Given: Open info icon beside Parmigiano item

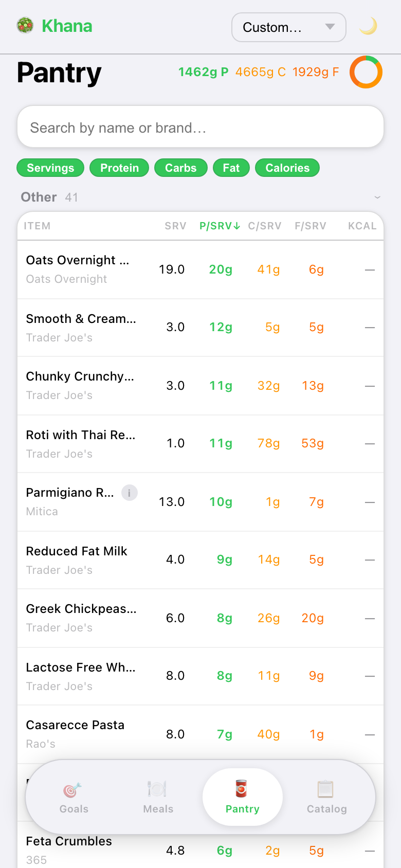Looking at the screenshot, I should [130, 493].
